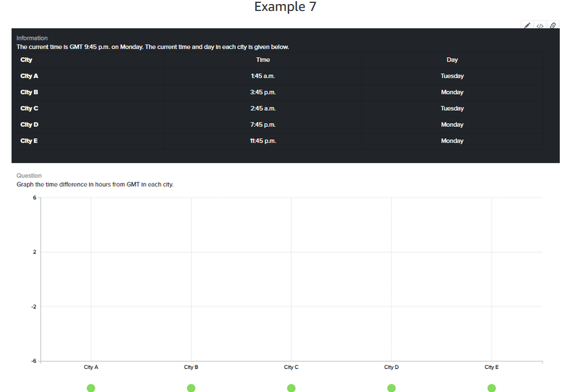Click the '2:45 a.m.' time cell

pos(263,108)
